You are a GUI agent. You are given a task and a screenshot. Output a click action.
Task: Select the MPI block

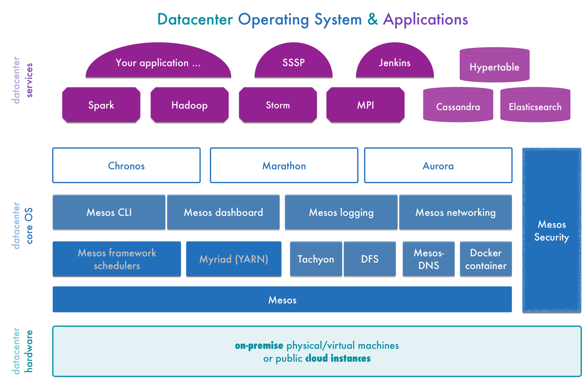(x=365, y=105)
